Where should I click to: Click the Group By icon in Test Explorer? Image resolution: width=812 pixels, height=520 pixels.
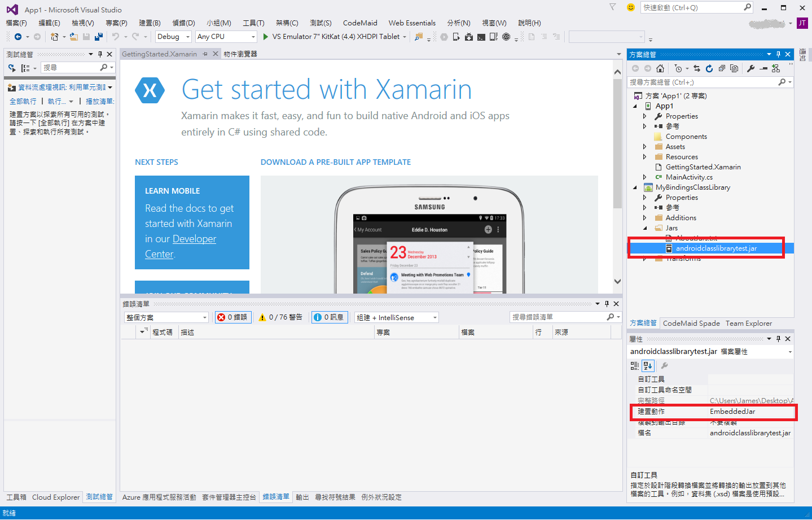(x=25, y=68)
